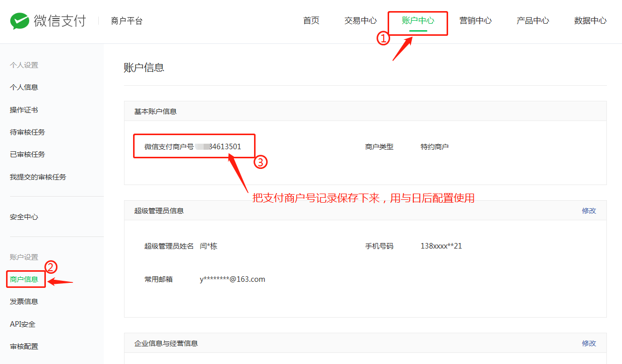Open 发票信息 in sidebar
622x364 pixels.
[24, 301]
